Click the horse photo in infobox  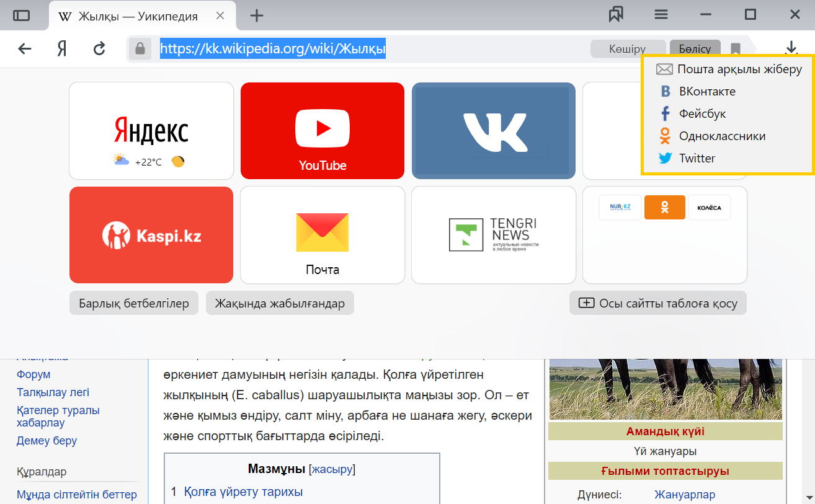point(666,390)
